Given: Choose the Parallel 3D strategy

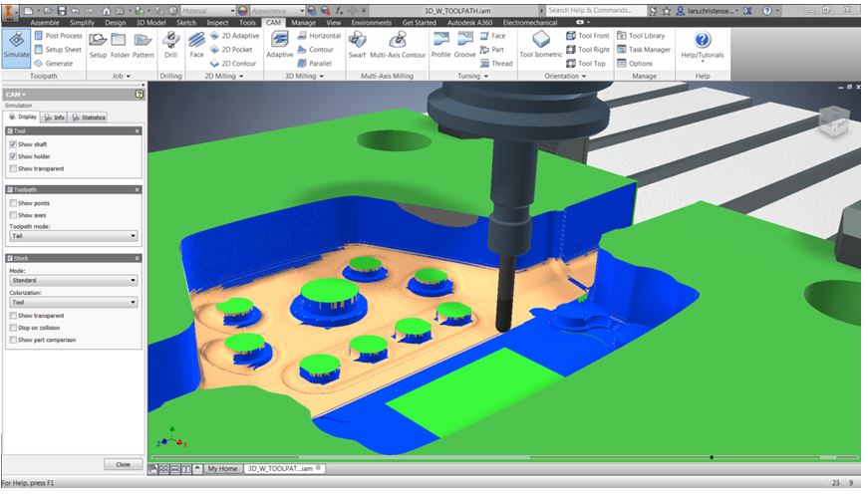Looking at the screenshot, I should 315,63.
